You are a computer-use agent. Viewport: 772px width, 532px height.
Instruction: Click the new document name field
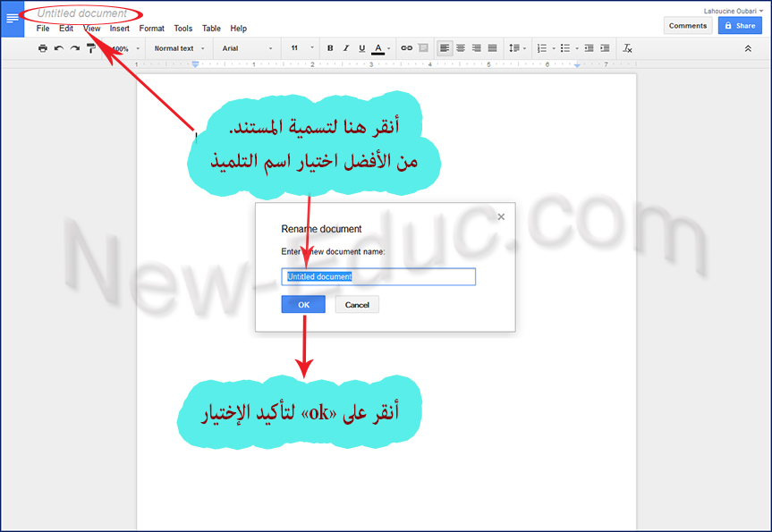tap(378, 277)
